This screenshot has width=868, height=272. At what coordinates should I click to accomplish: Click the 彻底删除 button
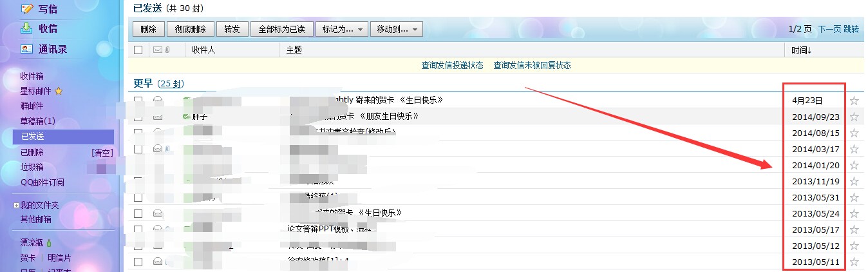click(x=190, y=29)
